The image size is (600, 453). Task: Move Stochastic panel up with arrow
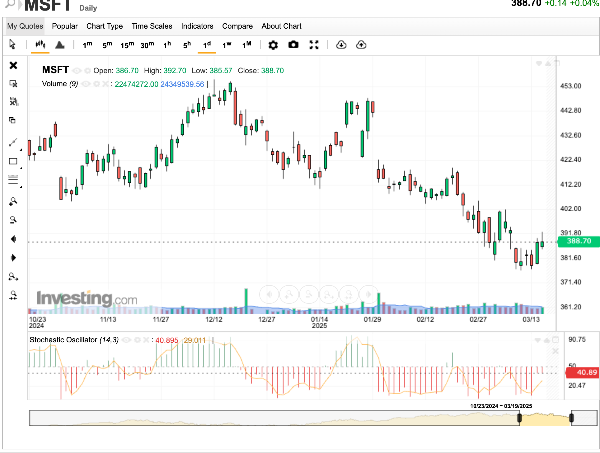pyautogui.click(x=547, y=340)
